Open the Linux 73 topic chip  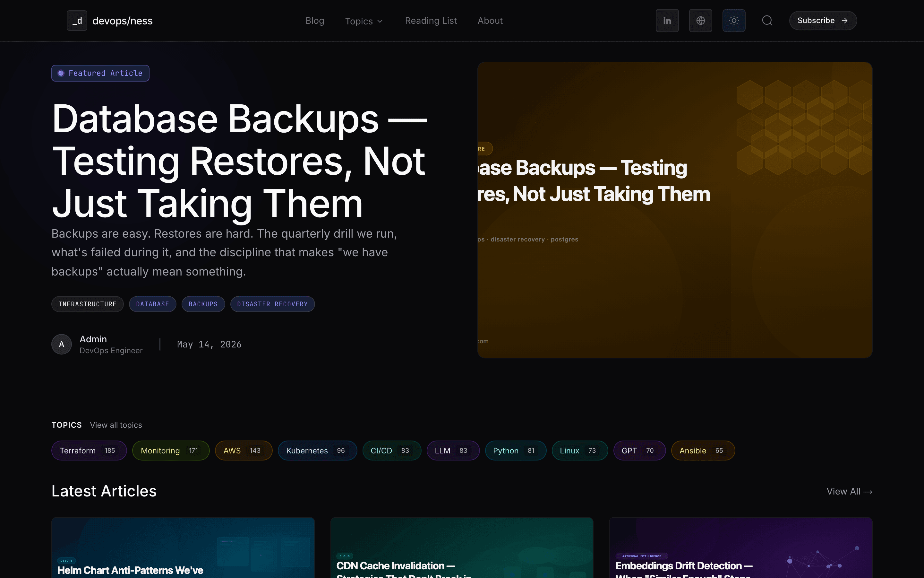click(580, 450)
